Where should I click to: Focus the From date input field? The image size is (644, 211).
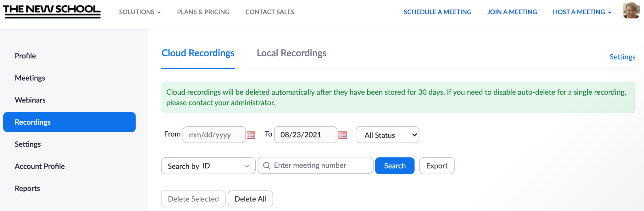coord(214,135)
